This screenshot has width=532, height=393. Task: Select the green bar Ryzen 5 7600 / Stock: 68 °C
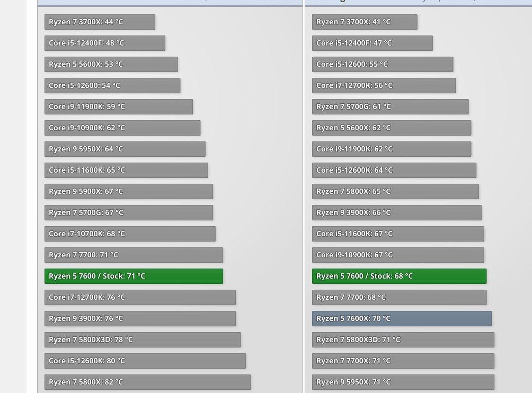click(x=400, y=276)
